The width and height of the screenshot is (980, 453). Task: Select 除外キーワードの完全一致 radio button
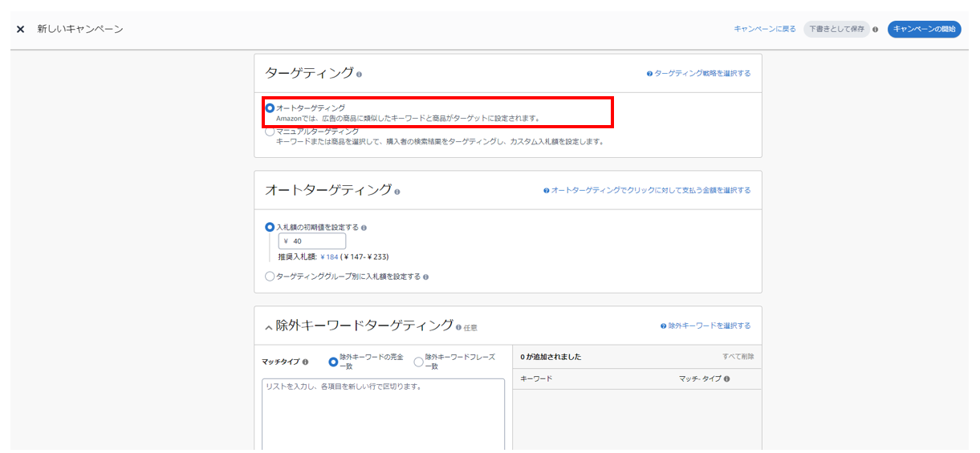pos(333,362)
